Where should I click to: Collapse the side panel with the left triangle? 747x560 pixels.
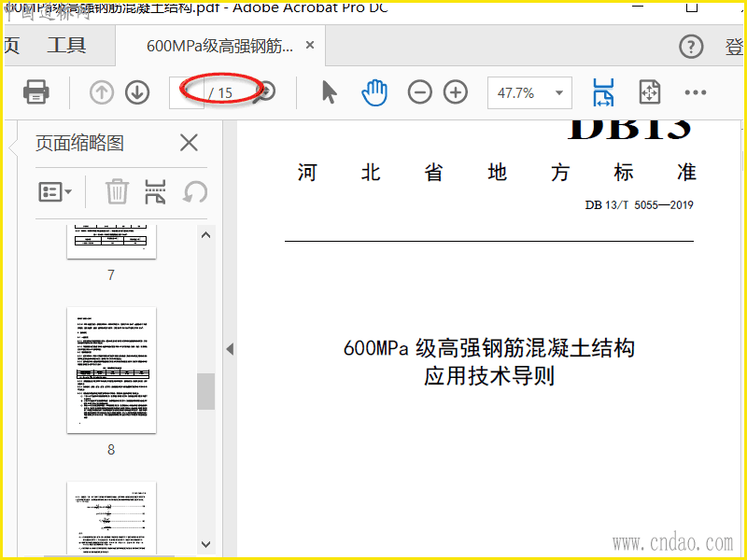[x=230, y=349]
